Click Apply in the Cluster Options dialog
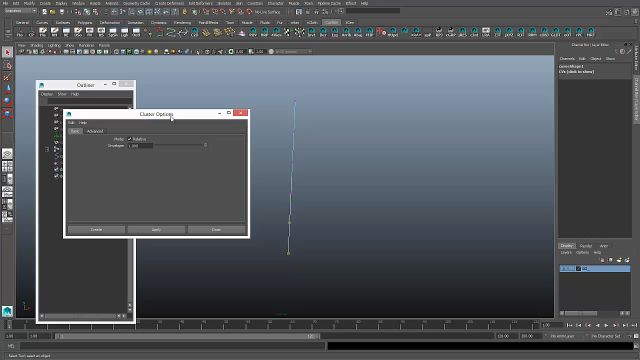The height and width of the screenshot is (360, 640). click(x=156, y=229)
